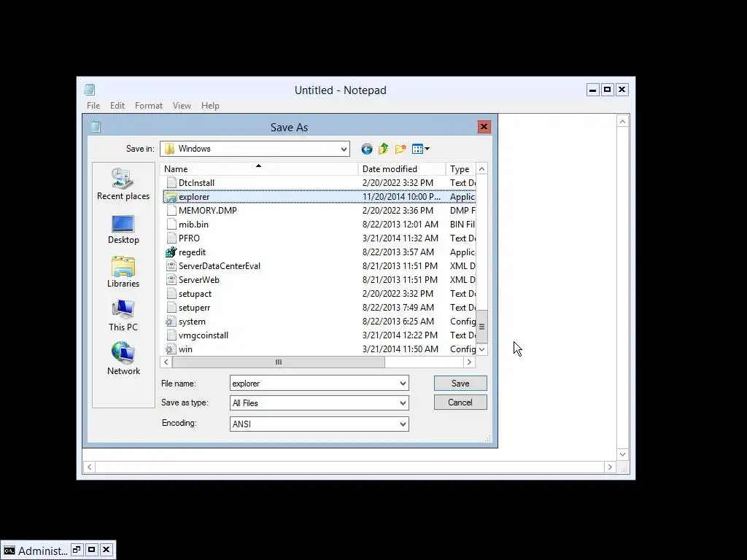
Task: Select the setuperr file name
Action: 194,308
